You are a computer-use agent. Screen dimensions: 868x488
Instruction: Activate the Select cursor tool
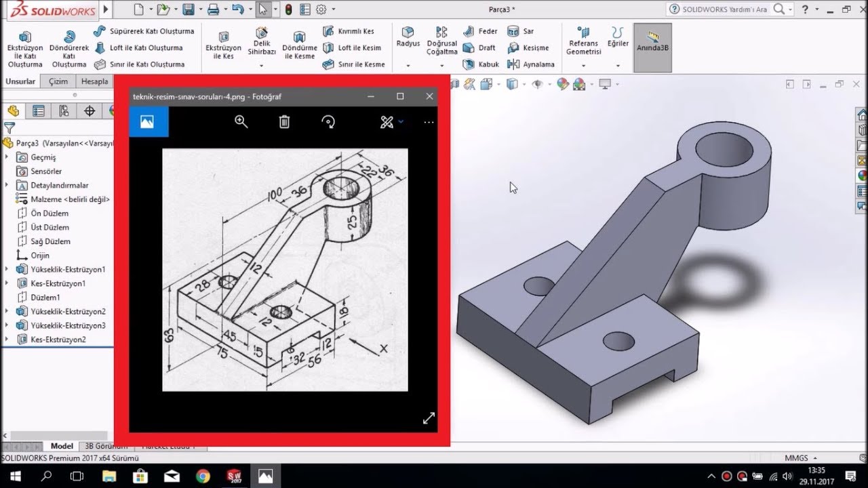coord(263,9)
